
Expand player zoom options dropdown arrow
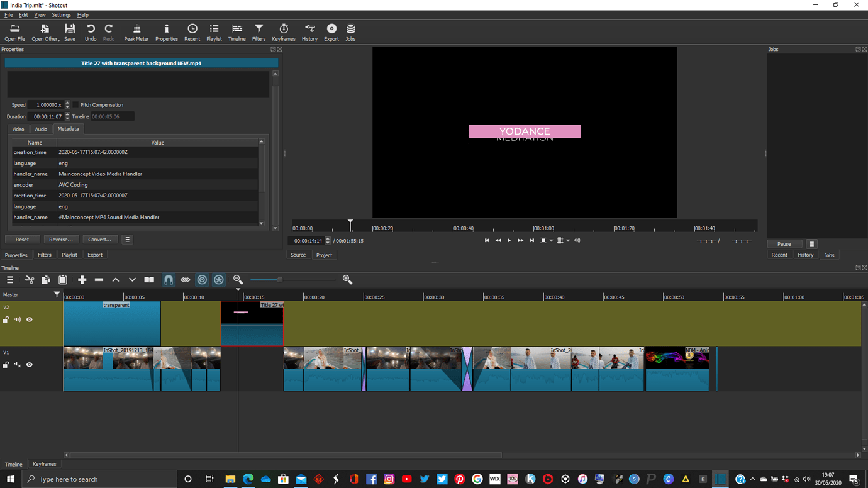(552, 241)
